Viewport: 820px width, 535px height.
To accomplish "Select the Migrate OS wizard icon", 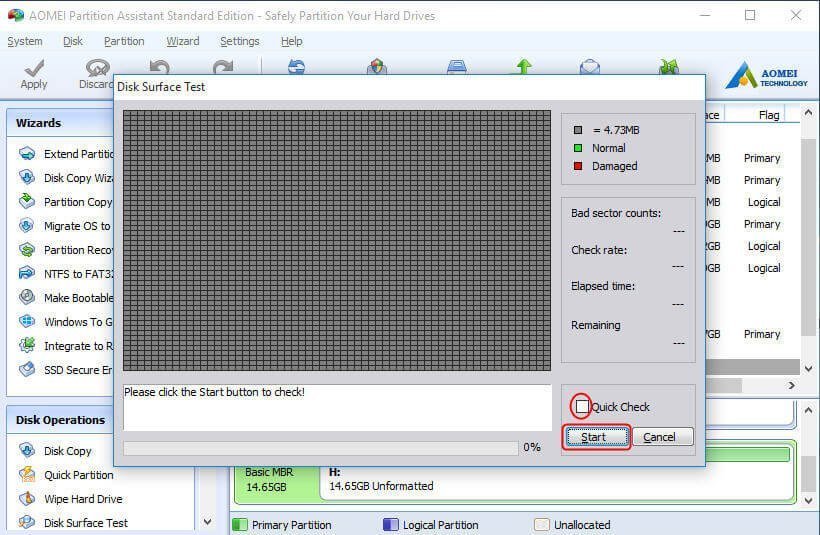I will click(x=27, y=225).
